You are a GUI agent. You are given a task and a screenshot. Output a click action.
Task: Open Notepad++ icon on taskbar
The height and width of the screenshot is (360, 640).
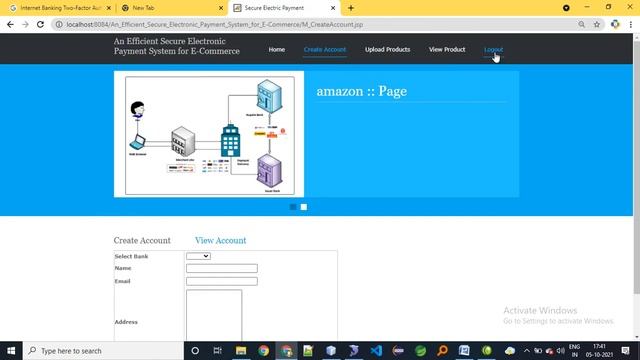(x=308, y=351)
